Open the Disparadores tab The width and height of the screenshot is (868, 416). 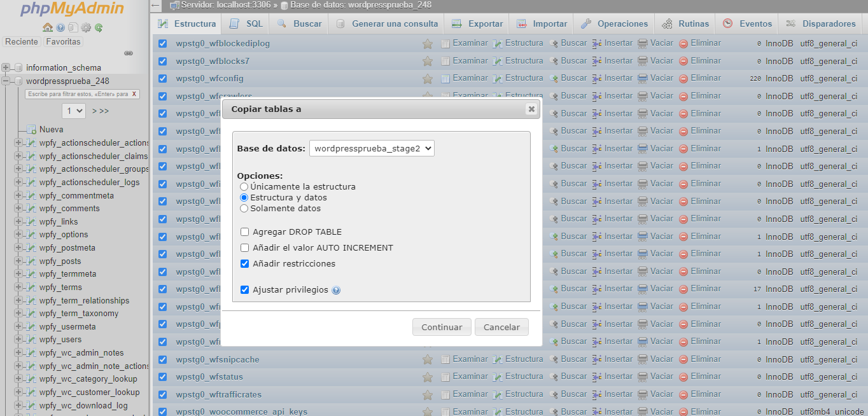821,24
